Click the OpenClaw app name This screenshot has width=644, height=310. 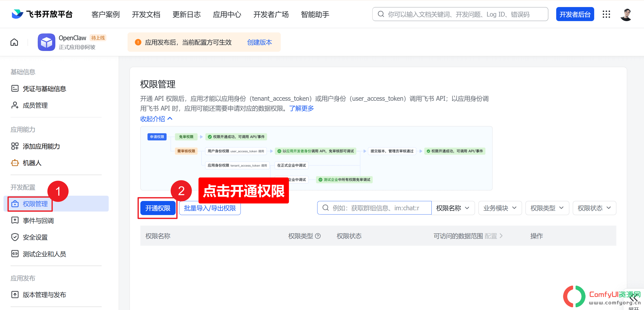tap(72, 38)
